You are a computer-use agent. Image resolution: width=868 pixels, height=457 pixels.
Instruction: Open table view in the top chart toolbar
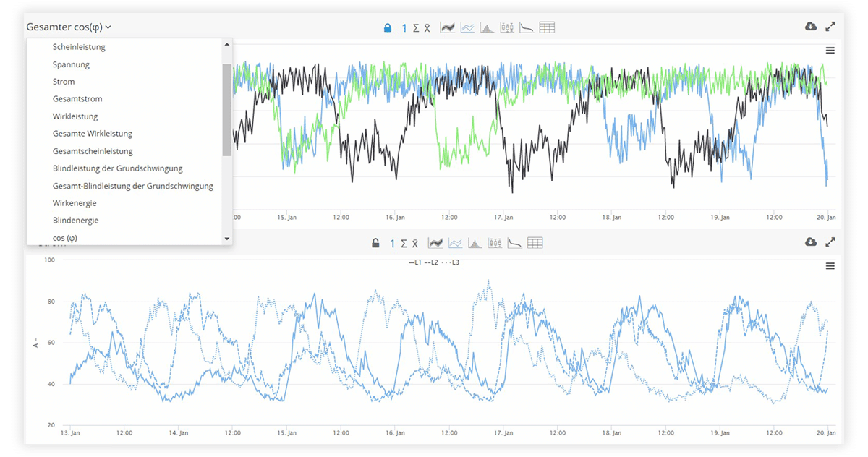point(547,27)
